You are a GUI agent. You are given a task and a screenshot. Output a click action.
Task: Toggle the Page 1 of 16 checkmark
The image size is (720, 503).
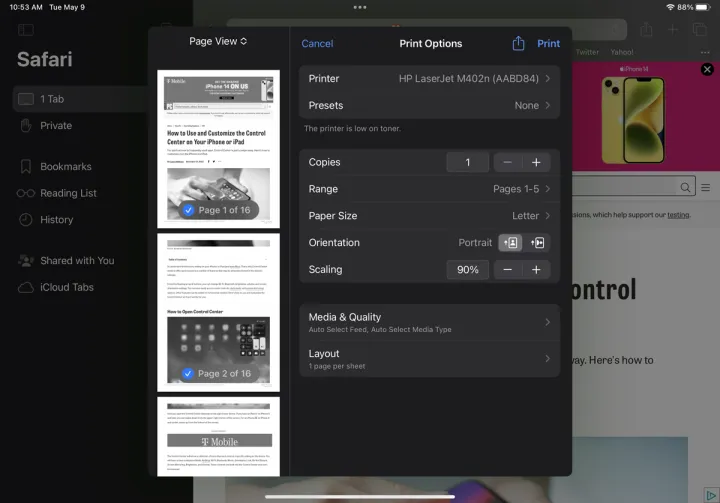coord(188,210)
